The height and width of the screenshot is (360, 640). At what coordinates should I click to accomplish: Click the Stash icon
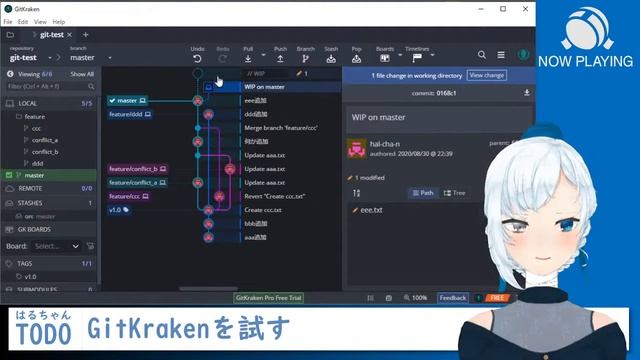331,59
